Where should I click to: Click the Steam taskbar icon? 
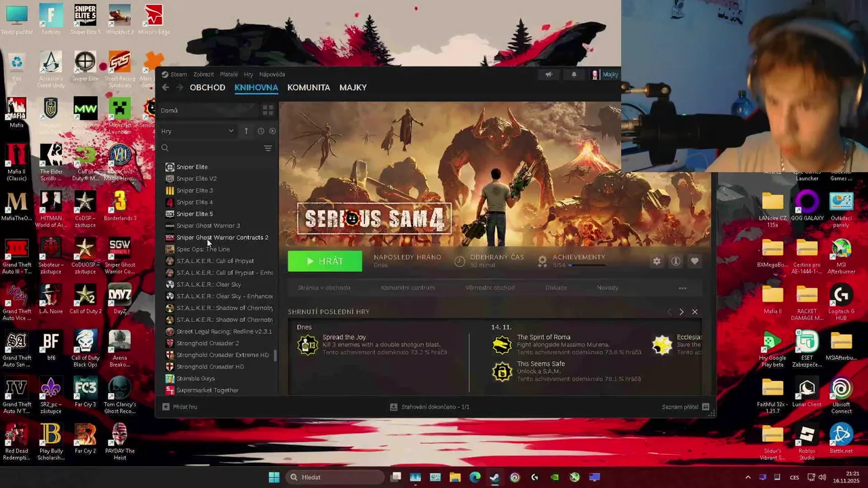(494, 477)
